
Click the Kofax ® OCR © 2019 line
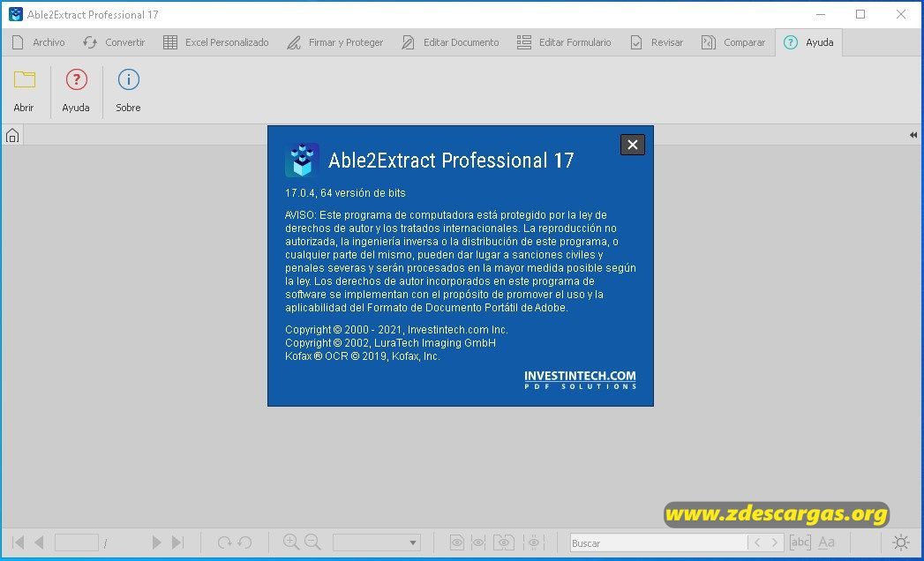[363, 356]
